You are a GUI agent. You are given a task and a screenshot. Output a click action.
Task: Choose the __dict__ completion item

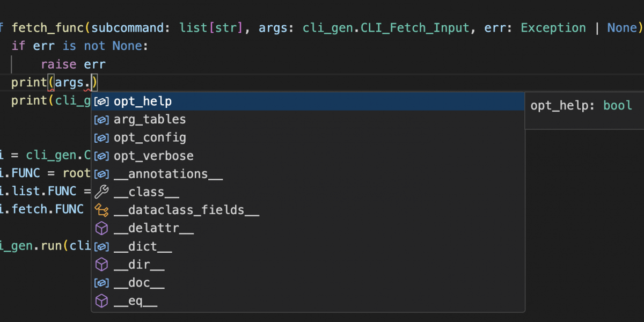click(143, 247)
